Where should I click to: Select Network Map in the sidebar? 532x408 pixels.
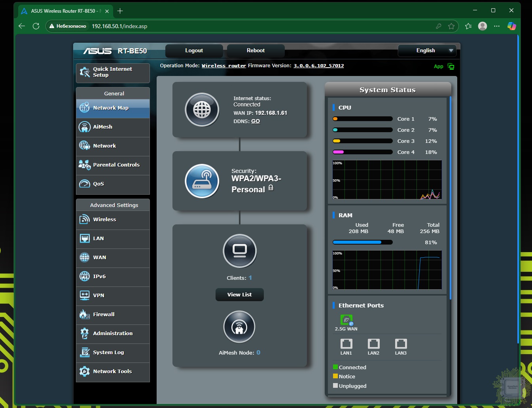113,108
